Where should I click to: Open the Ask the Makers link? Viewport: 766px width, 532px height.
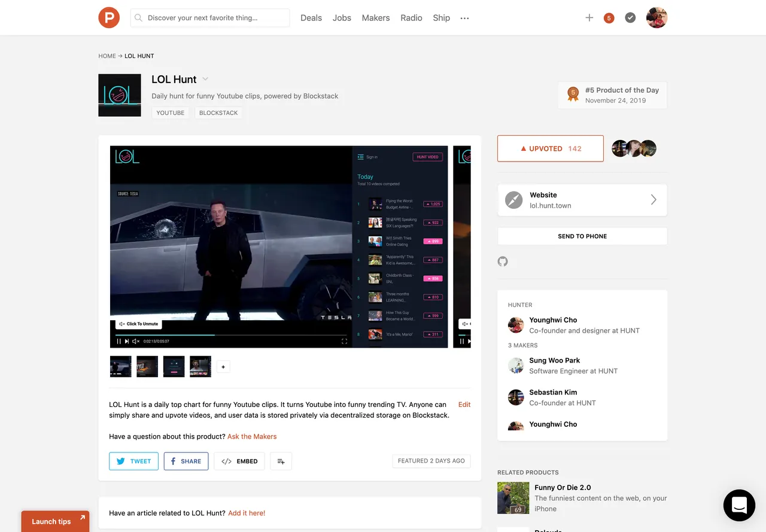pyautogui.click(x=252, y=436)
